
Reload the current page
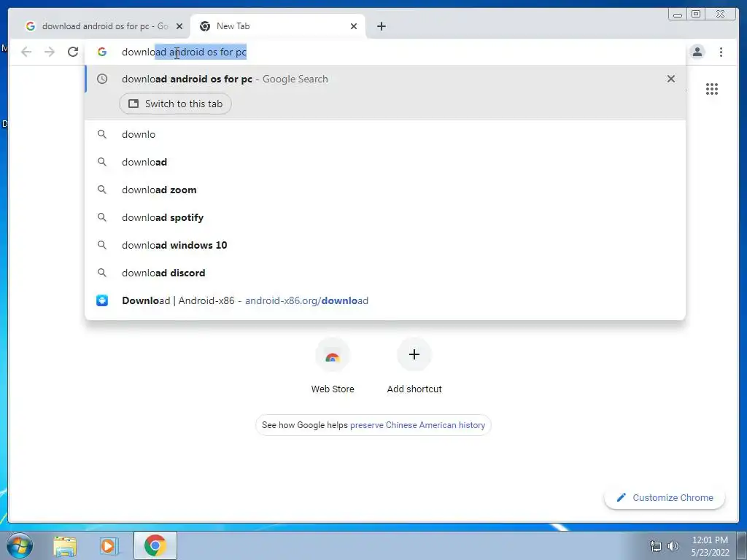pyautogui.click(x=73, y=52)
